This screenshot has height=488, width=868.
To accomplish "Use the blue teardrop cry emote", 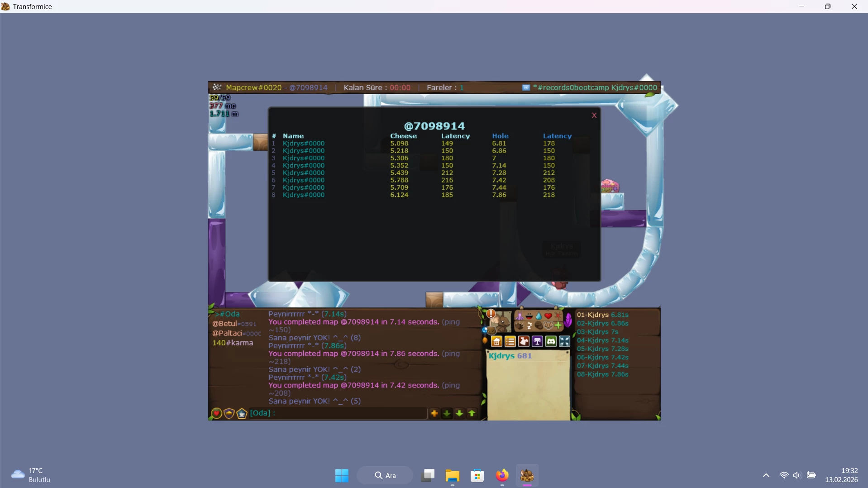I will coord(539,316).
